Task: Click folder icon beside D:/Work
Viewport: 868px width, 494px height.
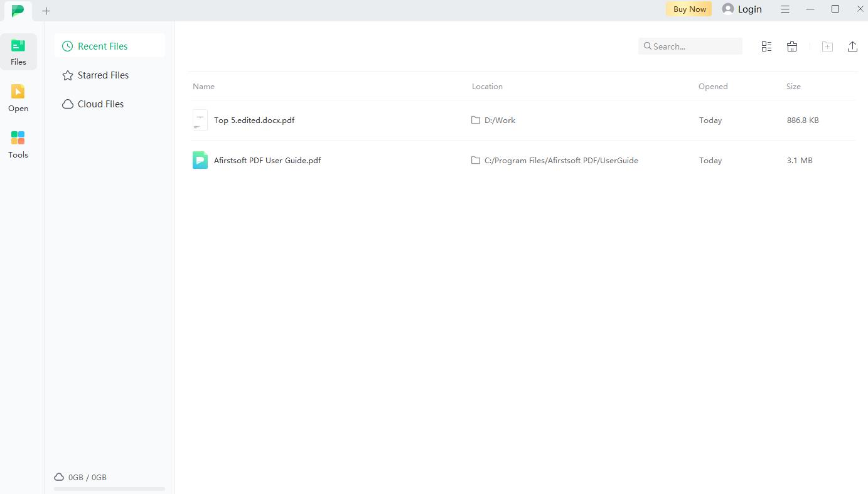Action: (x=476, y=120)
